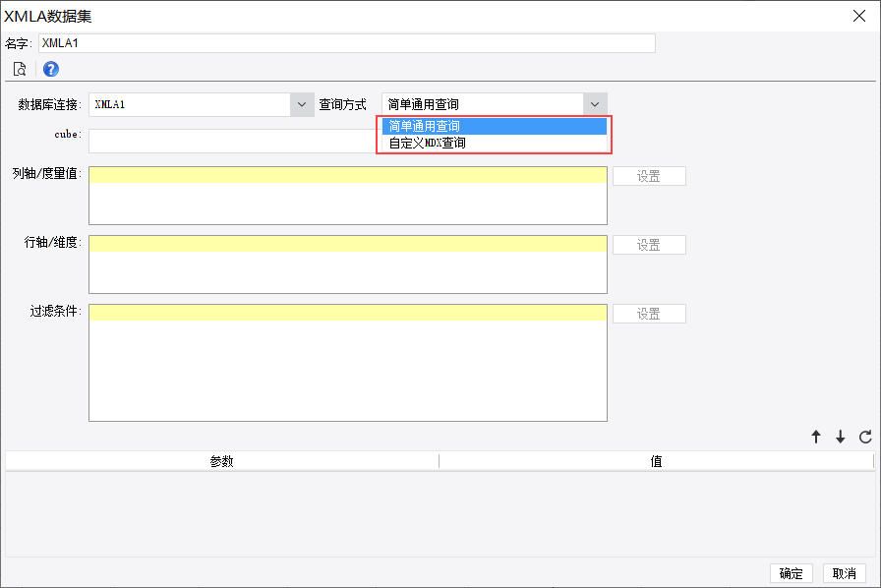The image size is (881, 588).
Task: Close the XMLA数据集 dialog
Action: tap(859, 16)
